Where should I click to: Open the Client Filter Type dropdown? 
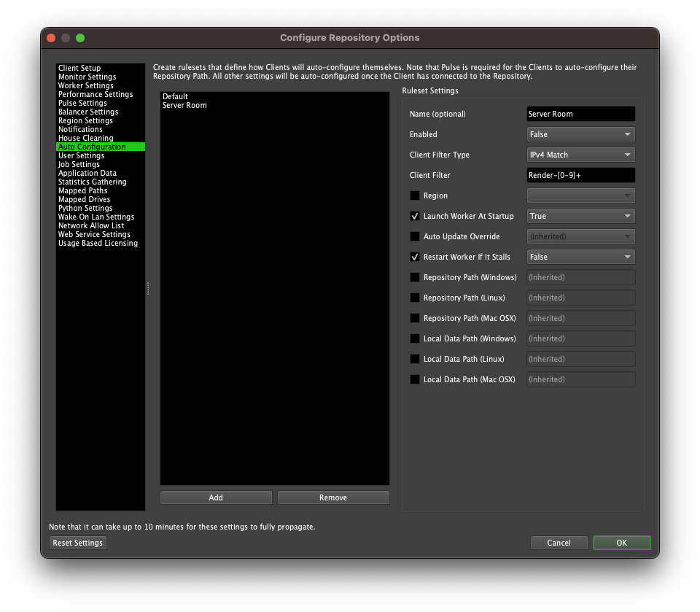click(x=580, y=155)
